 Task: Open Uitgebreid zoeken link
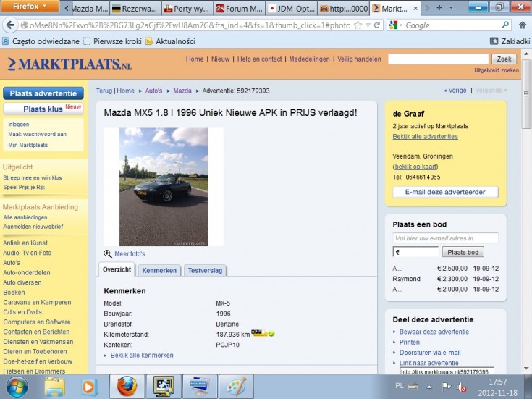point(497,70)
